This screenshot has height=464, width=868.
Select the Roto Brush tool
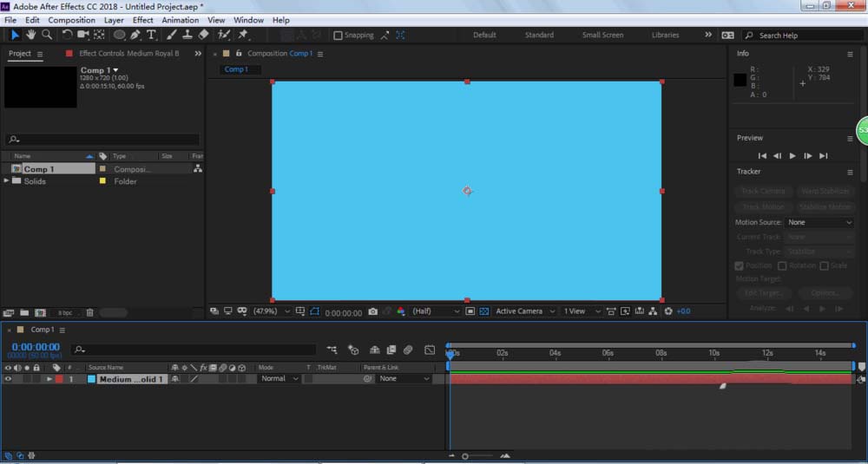224,35
